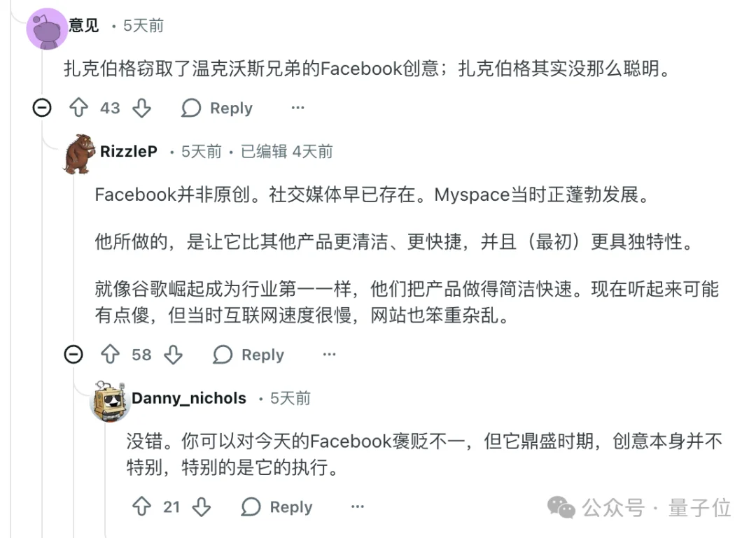Open more options on Danny_nichols' comment
The width and height of the screenshot is (756, 538).
pos(358,506)
